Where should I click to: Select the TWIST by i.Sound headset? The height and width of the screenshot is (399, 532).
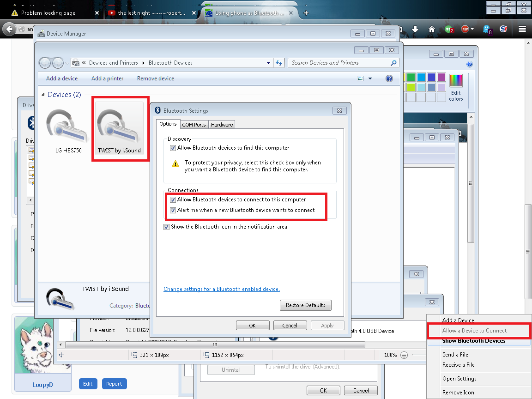(x=119, y=128)
